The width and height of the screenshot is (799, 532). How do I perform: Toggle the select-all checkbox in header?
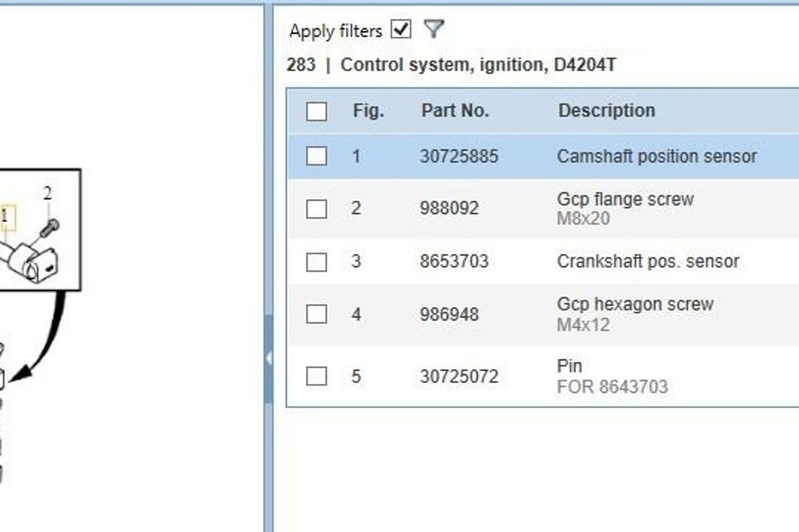click(x=316, y=111)
